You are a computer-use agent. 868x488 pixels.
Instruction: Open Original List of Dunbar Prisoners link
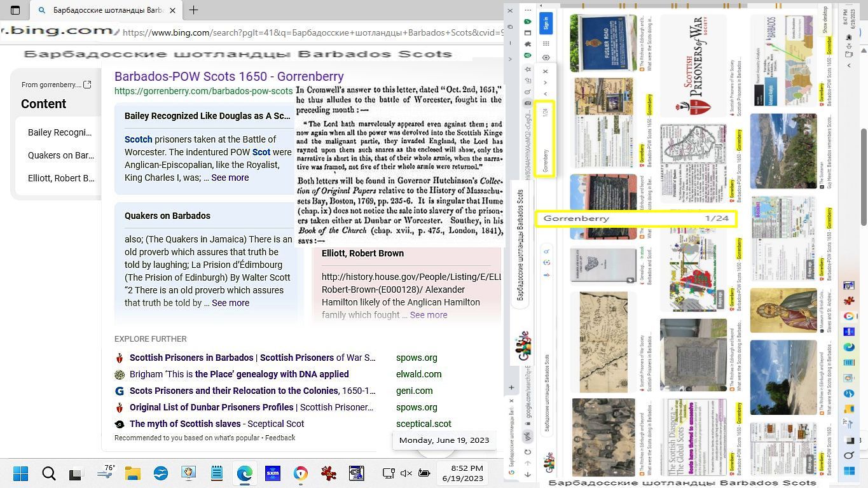pos(251,407)
